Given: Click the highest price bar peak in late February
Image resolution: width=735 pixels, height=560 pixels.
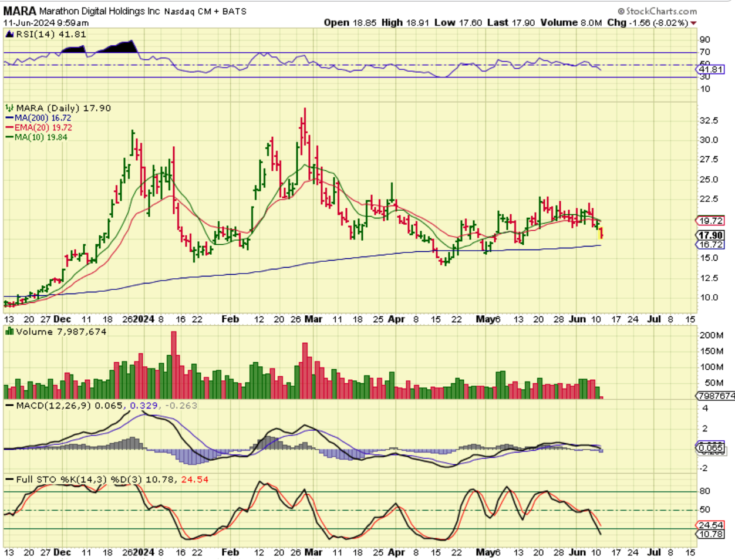Looking at the screenshot, I should (304, 126).
